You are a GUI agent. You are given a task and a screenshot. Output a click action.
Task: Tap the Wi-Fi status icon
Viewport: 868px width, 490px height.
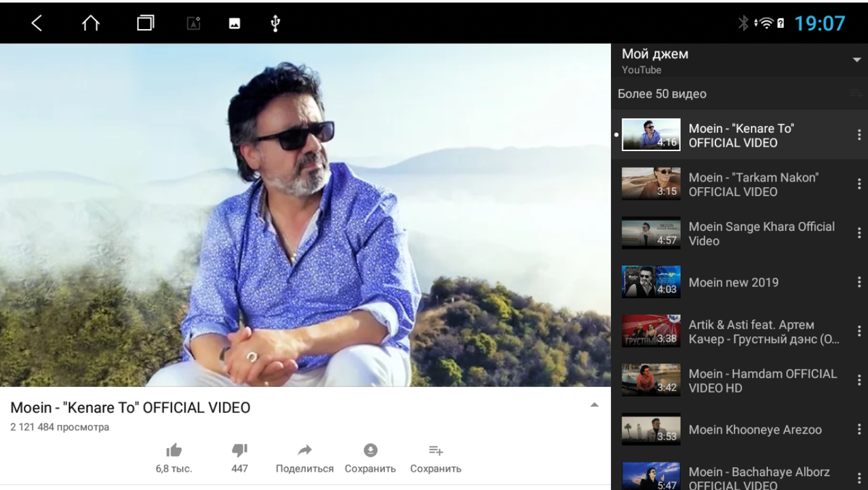pyautogui.click(x=765, y=23)
